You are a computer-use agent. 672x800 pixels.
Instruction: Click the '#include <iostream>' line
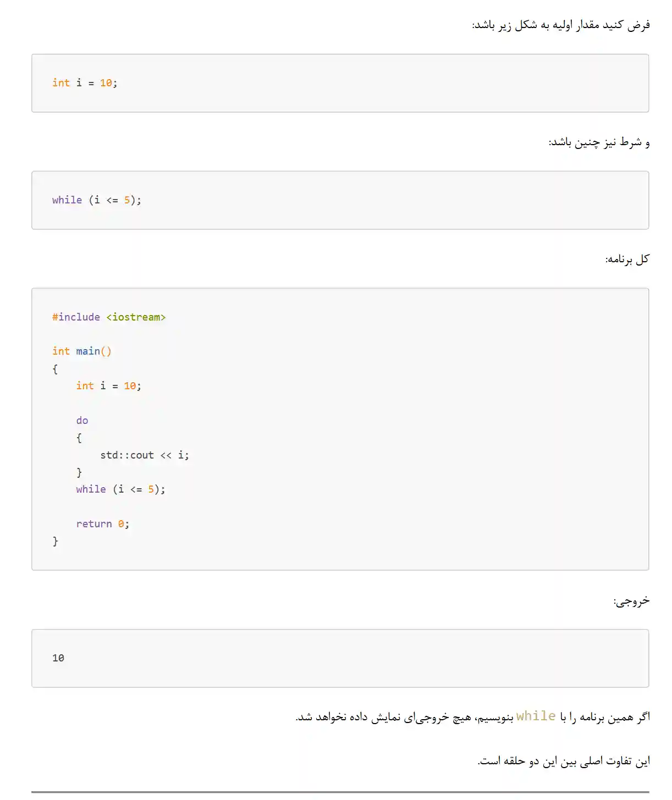109,317
